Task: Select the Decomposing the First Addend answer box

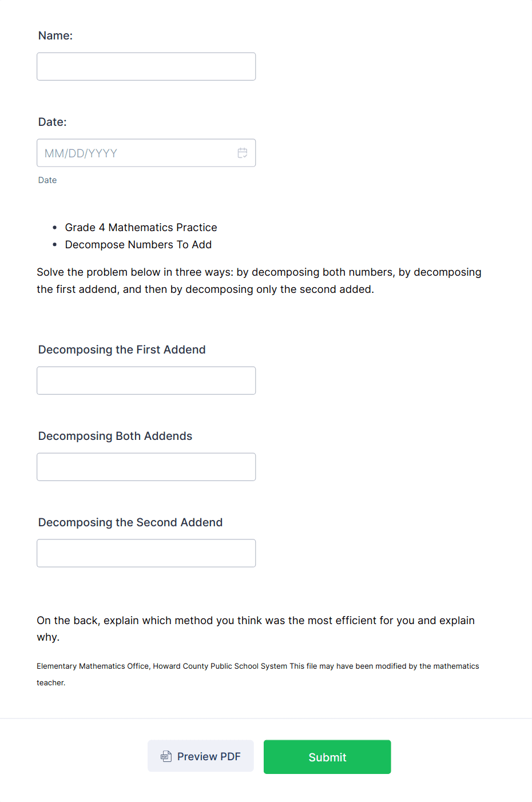Action: tap(146, 380)
